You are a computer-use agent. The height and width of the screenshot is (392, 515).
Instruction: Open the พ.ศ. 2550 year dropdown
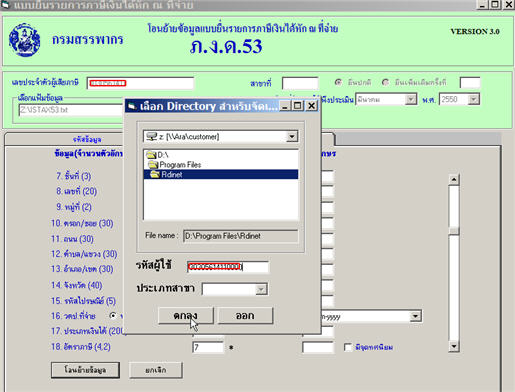pos(473,99)
